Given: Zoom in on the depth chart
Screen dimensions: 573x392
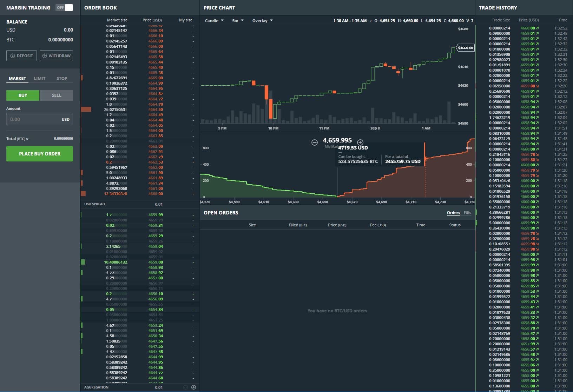Looking at the screenshot, I should pyautogui.click(x=361, y=142).
